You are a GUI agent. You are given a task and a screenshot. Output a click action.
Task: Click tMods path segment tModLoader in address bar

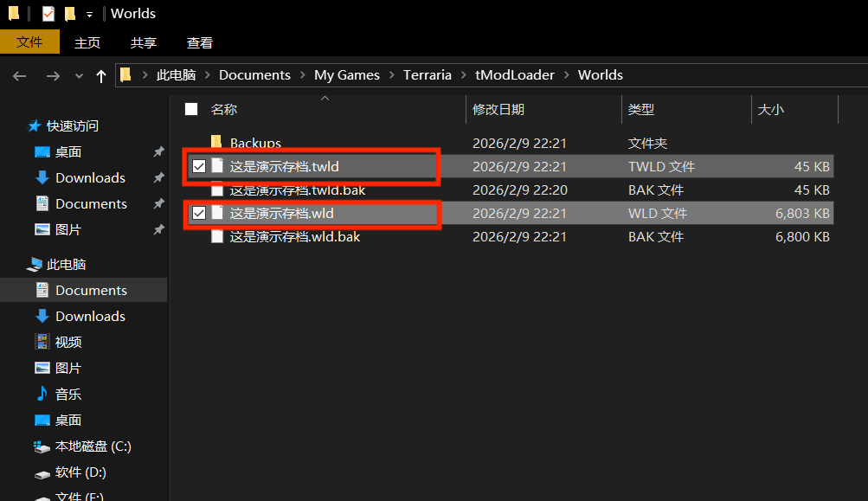pyautogui.click(x=514, y=75)
